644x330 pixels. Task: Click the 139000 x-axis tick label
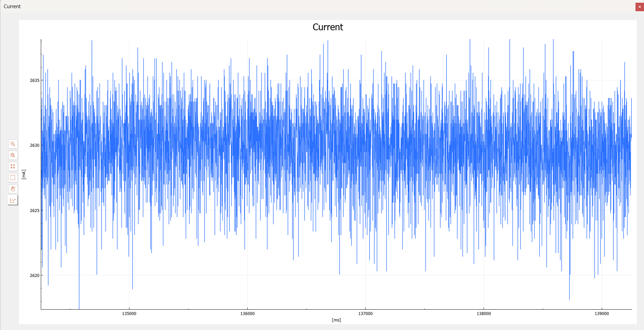(601, 313)
